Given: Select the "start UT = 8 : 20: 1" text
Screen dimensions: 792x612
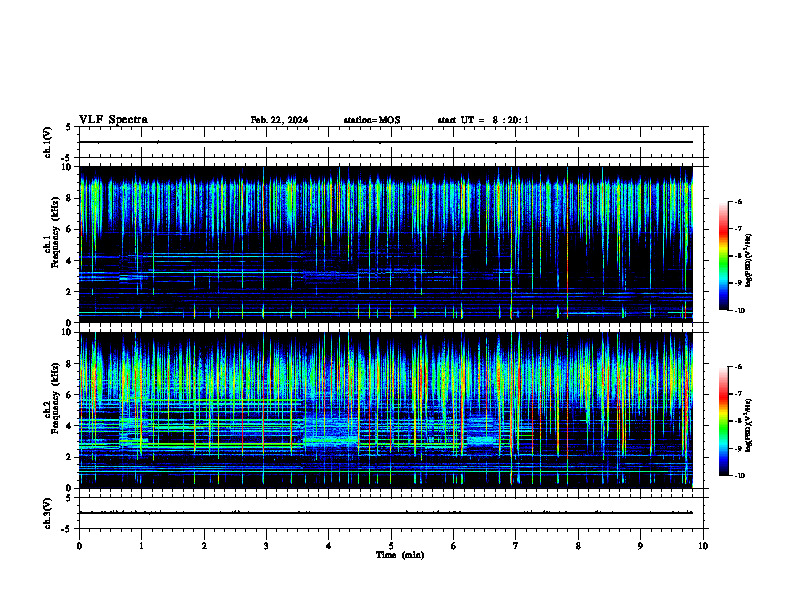Looking at the screenshot, I should point(483,120).
